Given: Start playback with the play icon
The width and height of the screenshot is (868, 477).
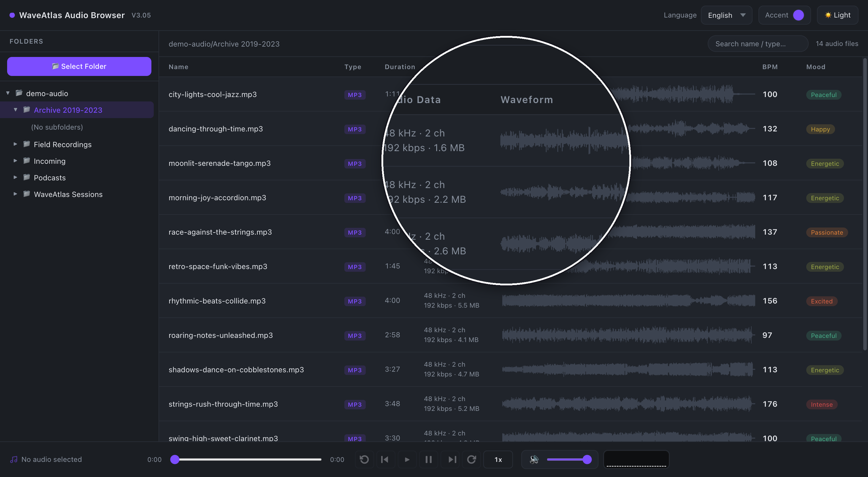Looking at the screenshot, I should tap(407, 459).
